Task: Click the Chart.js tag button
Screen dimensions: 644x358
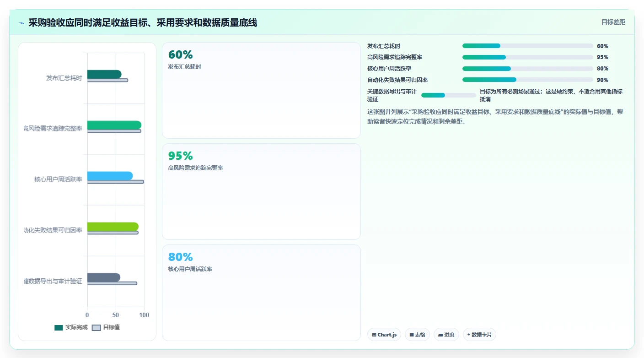Action: click(x=384, y=335)
